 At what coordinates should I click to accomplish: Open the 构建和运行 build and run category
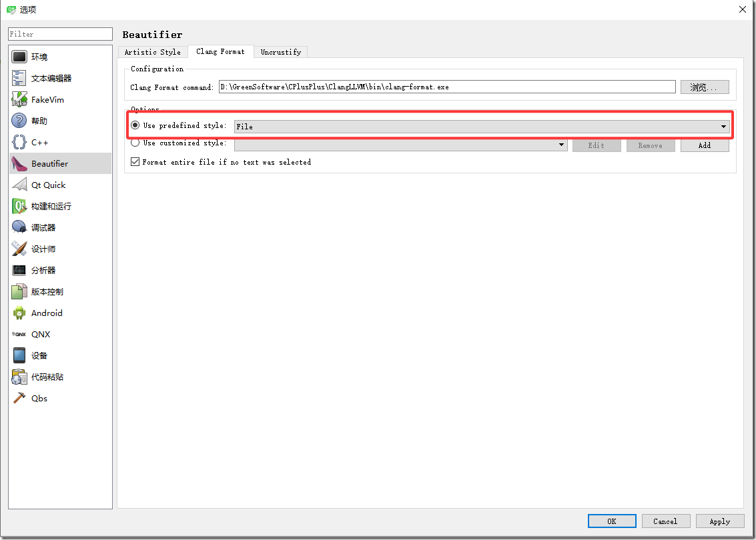60,206
